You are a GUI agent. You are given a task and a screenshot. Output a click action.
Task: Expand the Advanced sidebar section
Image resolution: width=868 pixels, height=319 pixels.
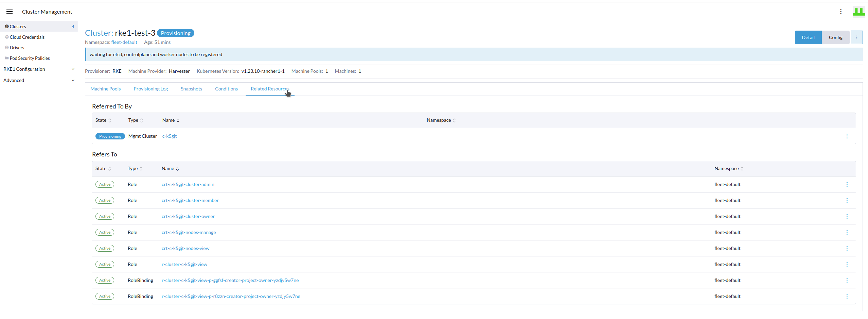39,80
